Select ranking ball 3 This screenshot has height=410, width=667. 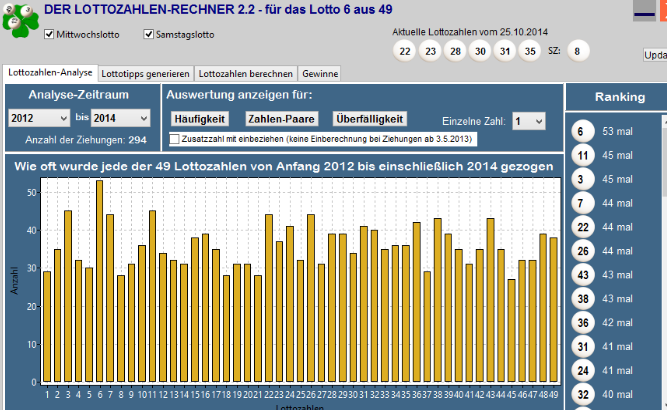(582, 179)
